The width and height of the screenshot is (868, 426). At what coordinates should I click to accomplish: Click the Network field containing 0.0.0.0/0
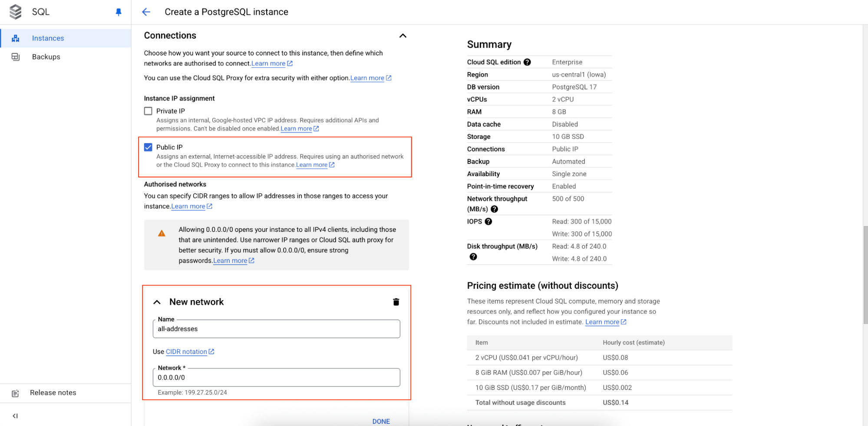pos(276,377)
